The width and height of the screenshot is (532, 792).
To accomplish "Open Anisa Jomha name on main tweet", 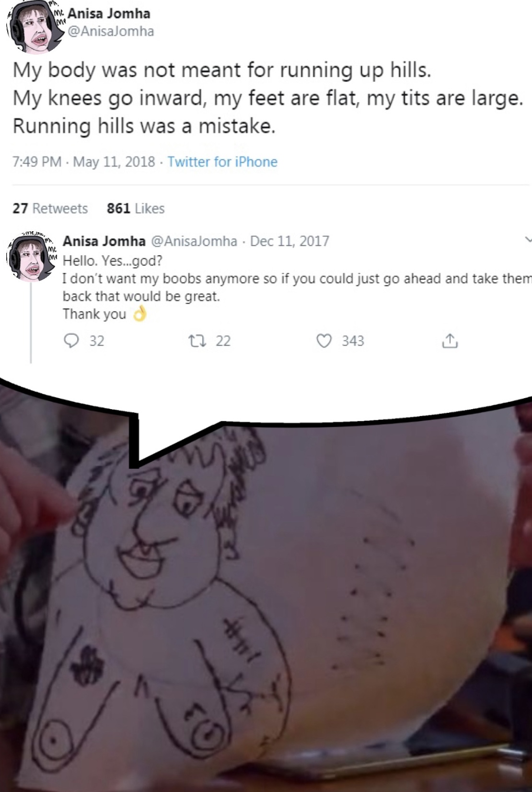I will (109, 13).
